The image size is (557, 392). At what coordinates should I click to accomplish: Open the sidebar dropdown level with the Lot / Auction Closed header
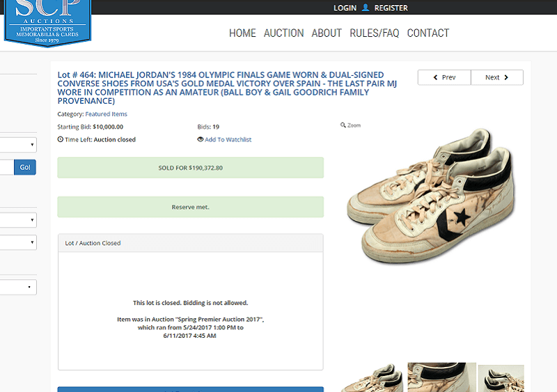coord(18,242)
